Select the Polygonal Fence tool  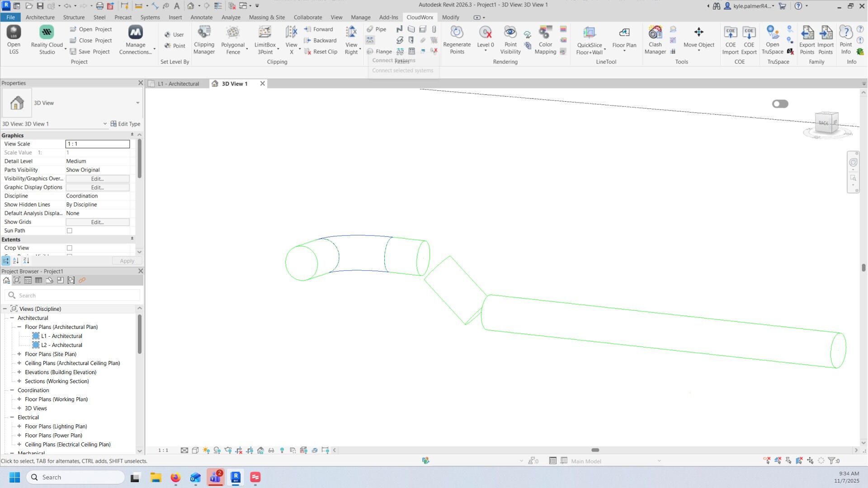pyautogui.click(x=233, y=39)
